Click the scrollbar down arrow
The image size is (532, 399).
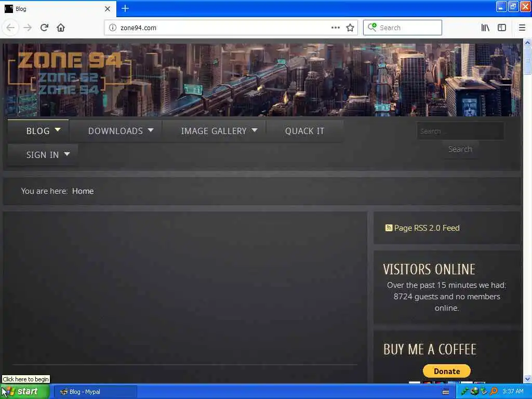527,379
